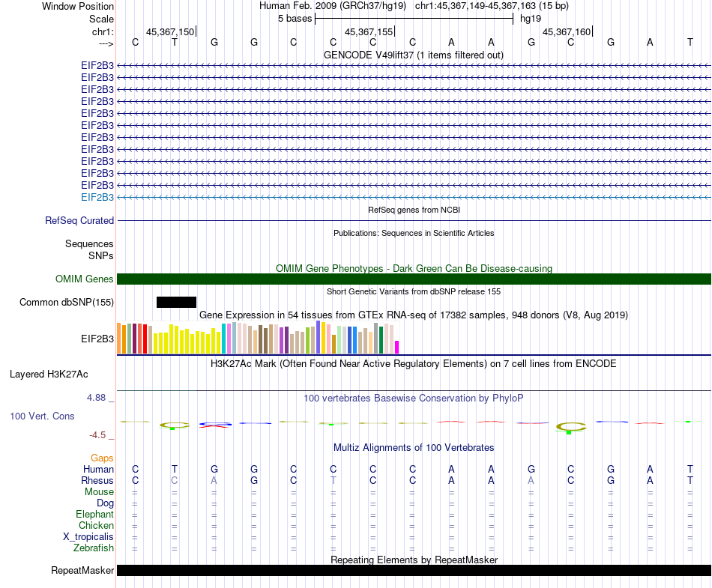Select the Mouse alignment row label
712x588 pixels.
(x=99, y=492)
